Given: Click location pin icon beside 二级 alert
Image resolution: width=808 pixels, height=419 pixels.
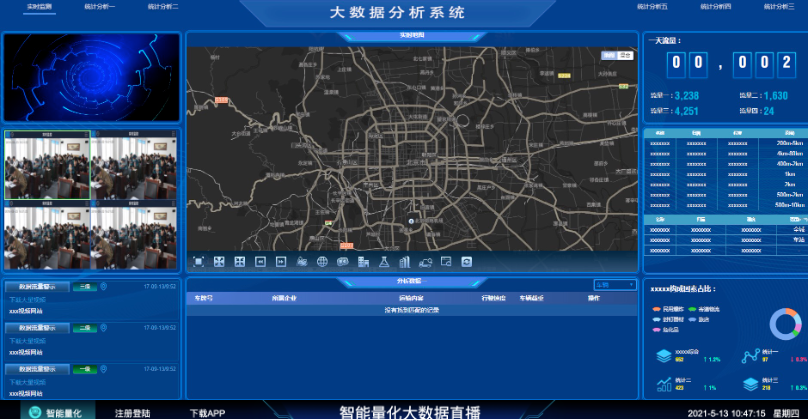Looking at the screenshot, I should point(104,328).
